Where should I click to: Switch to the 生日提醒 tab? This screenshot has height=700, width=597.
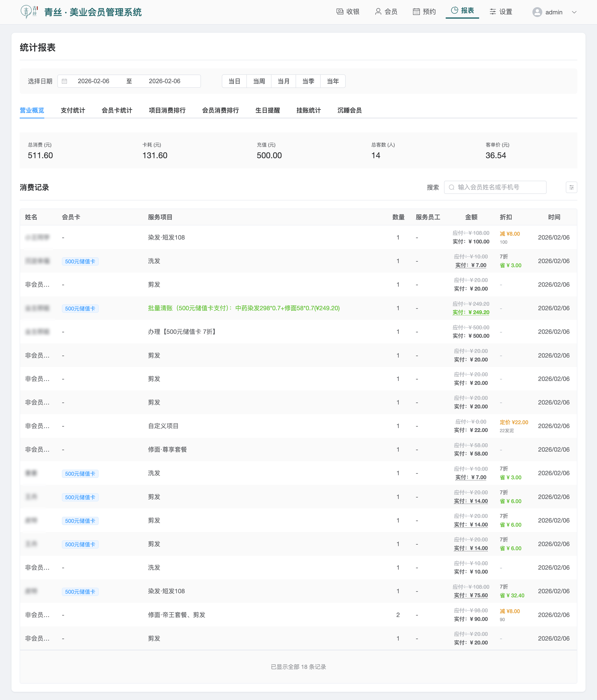click(x=267, y=110)
